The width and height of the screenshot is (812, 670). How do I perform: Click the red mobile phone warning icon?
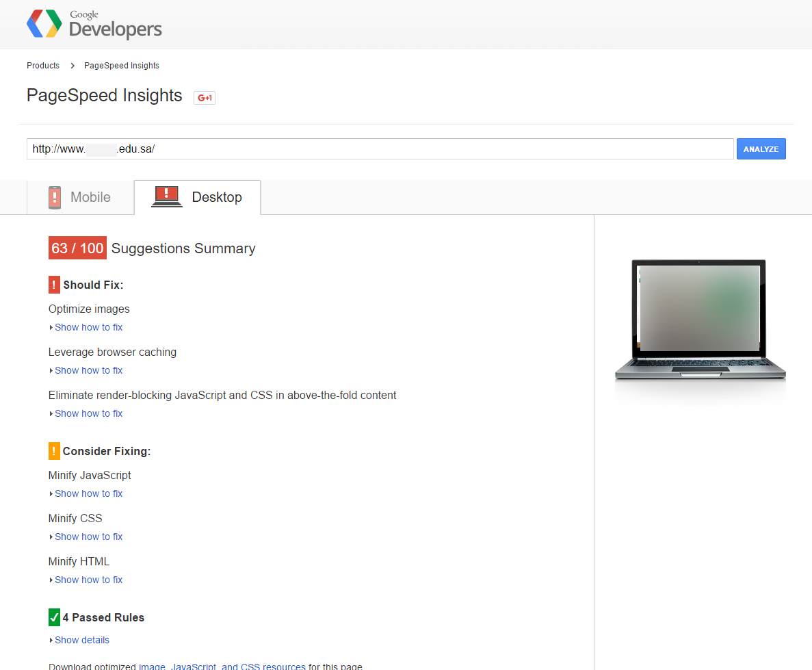point(55,197)
